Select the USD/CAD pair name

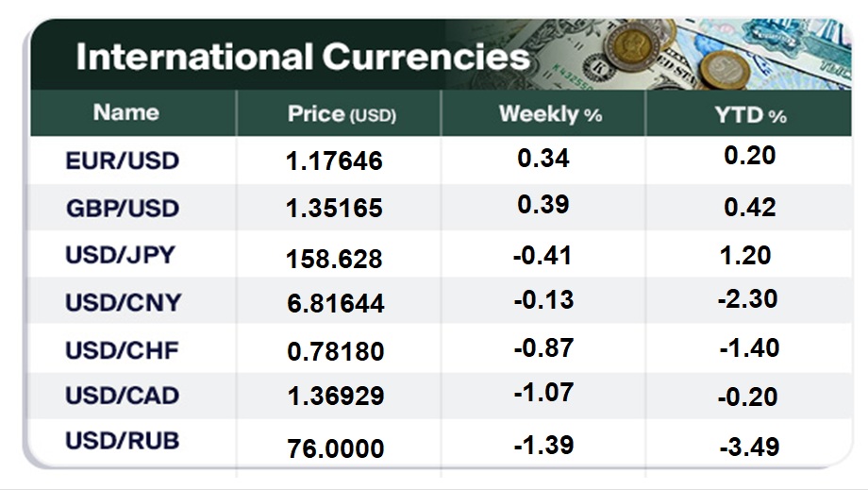click(122, 395)
